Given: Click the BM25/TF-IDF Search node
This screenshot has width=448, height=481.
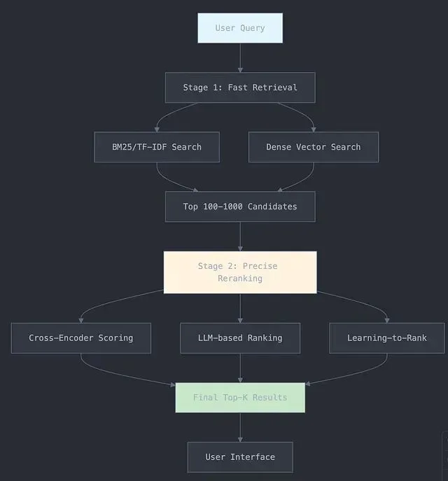Looking at the screenshot, I should [157, 147].
